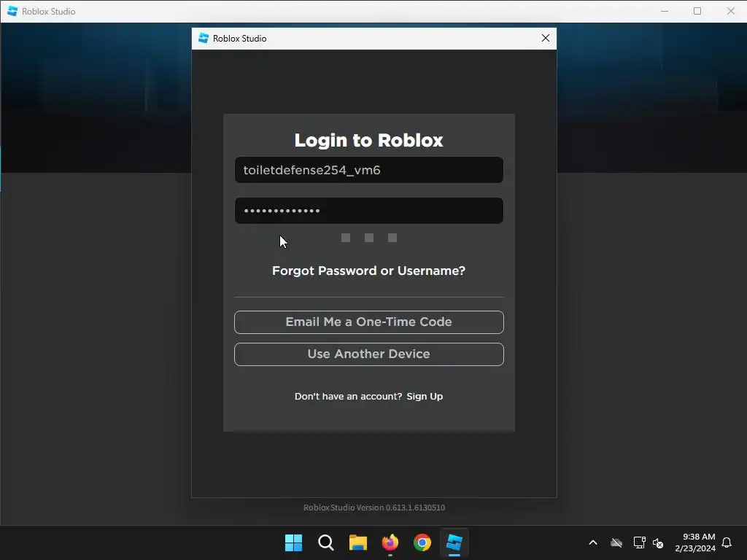This screenshot has height=560, width=747.
Task: Choose Use Another Device button
Action: point(368,354)
